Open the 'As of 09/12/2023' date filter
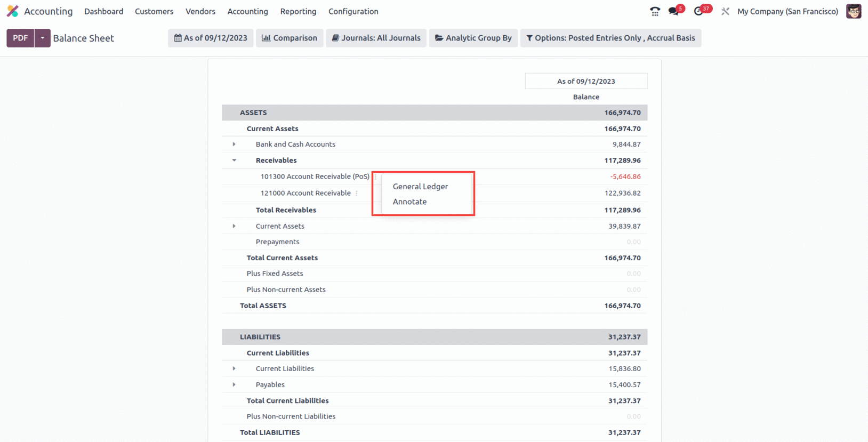 [211, 38]
